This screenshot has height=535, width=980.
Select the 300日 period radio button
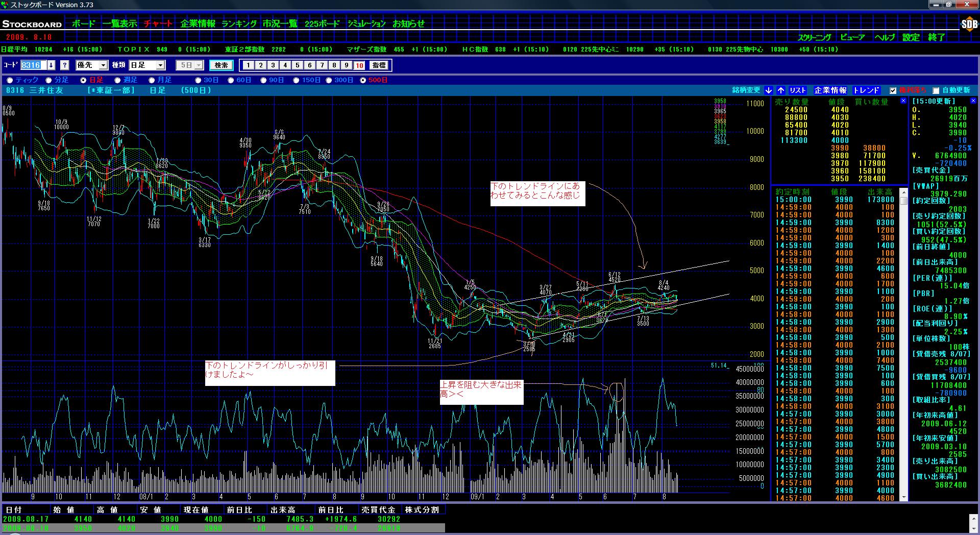329,80
